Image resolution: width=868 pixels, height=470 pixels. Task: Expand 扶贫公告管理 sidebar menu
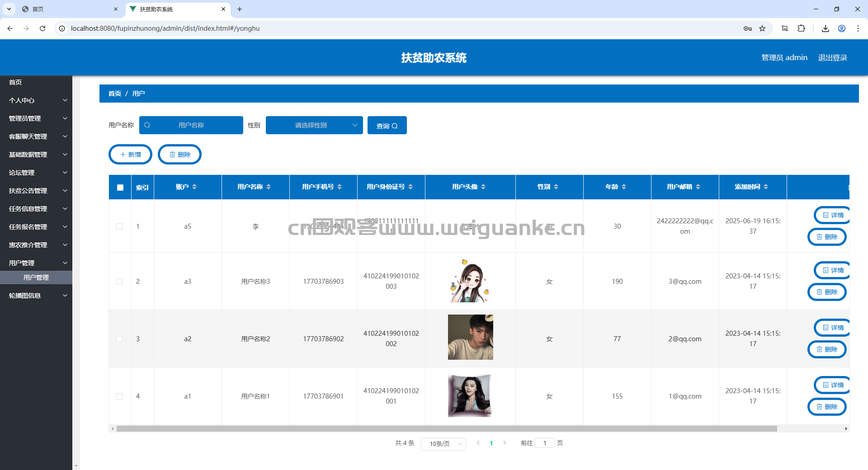click(x=36, y=191)
